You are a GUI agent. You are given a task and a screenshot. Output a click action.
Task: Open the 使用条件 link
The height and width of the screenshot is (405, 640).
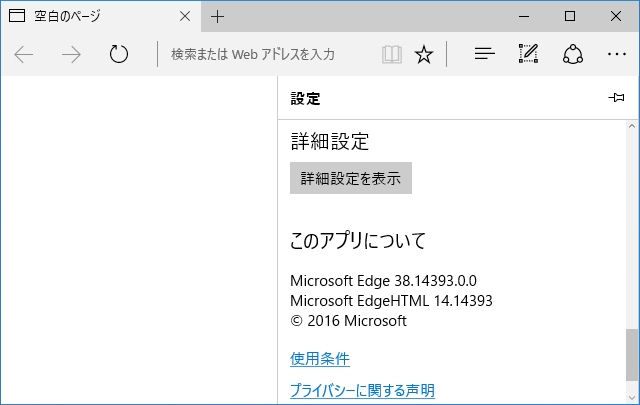tap(320, 359)
